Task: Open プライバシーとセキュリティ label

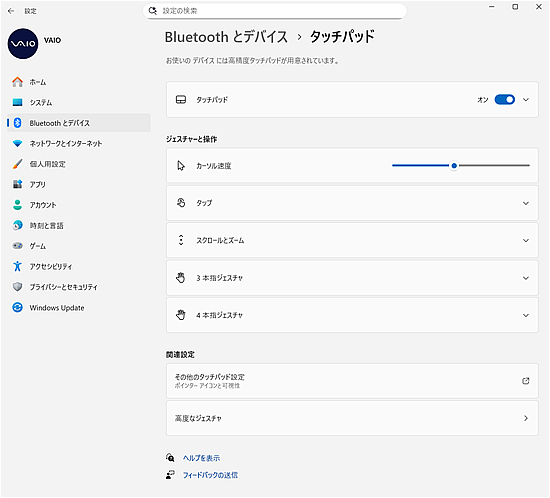Action: click(63, 287)
